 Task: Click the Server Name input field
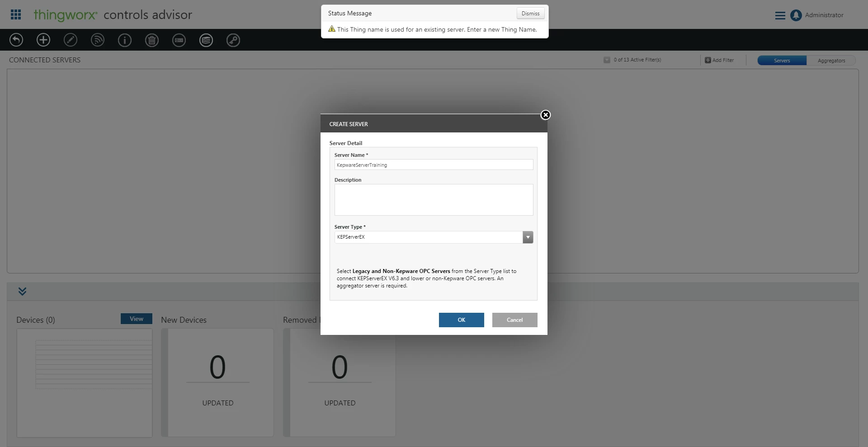(434, 165)
